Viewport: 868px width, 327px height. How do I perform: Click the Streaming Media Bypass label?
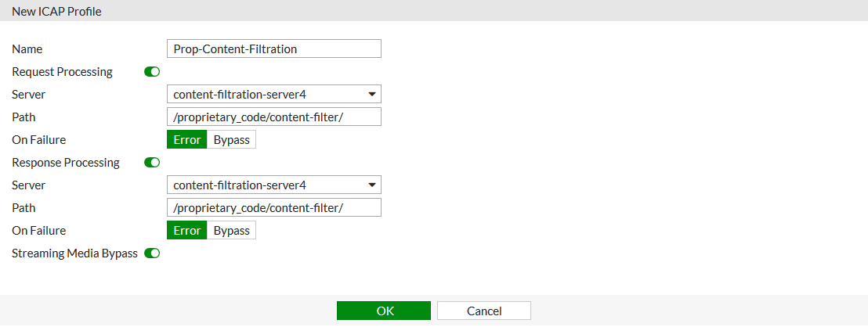tap(75, 253)
